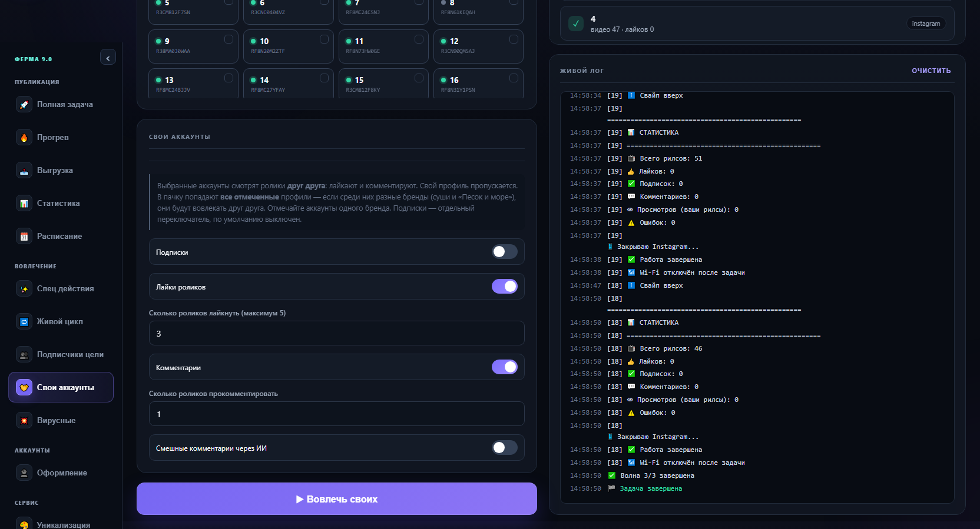This screenshot has height=529, width=980.
Task: Start the Вовлечь своих button
Action: click(337, 499)
